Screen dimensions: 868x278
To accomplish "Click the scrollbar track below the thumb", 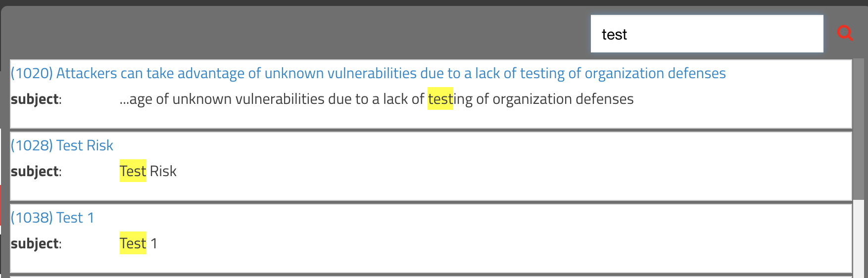I will pos(858,238).
